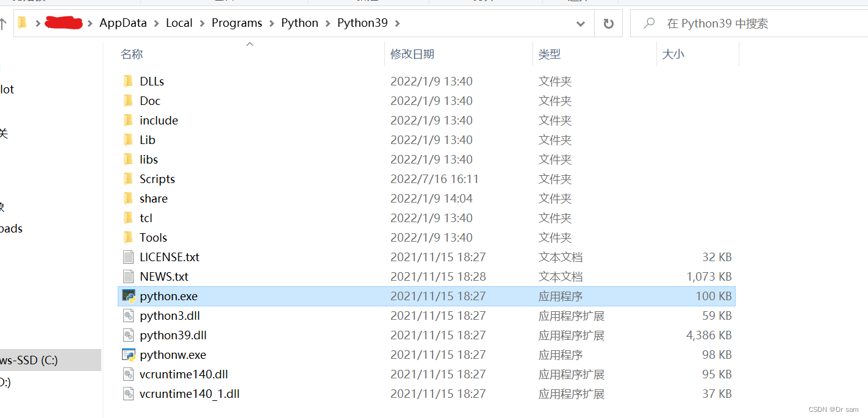Click Python39 breadcrumb segment
This screenshot has height=418, width=868.
tap(362, 23)
